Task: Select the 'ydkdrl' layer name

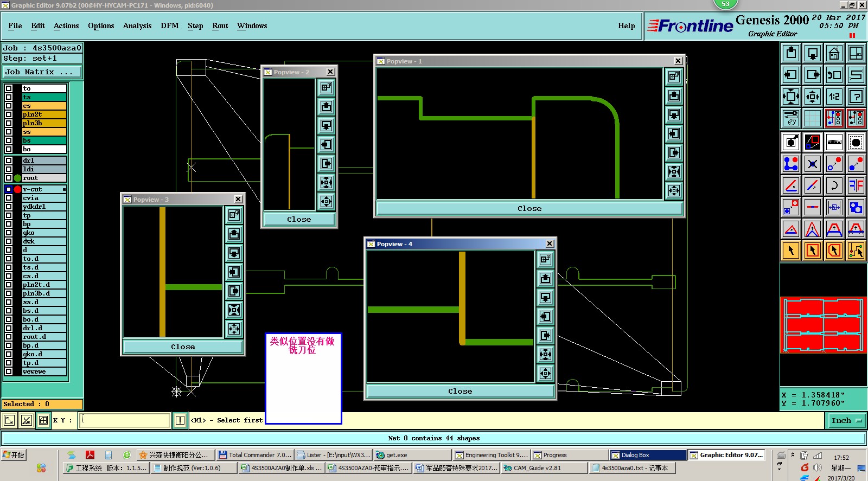Action: [44, 207]
